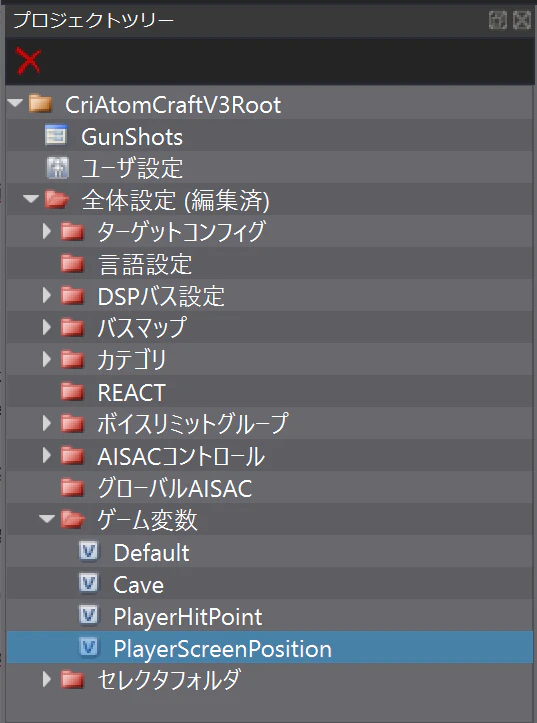Select the GunShots tree row text
Viewport: 537px width, 723px height.
tap(132, 137)
